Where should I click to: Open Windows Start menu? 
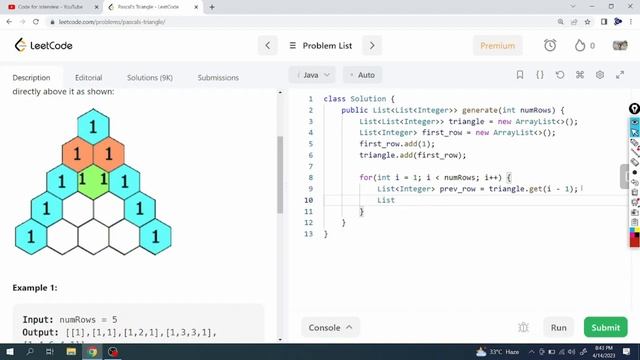coord(10,351)
